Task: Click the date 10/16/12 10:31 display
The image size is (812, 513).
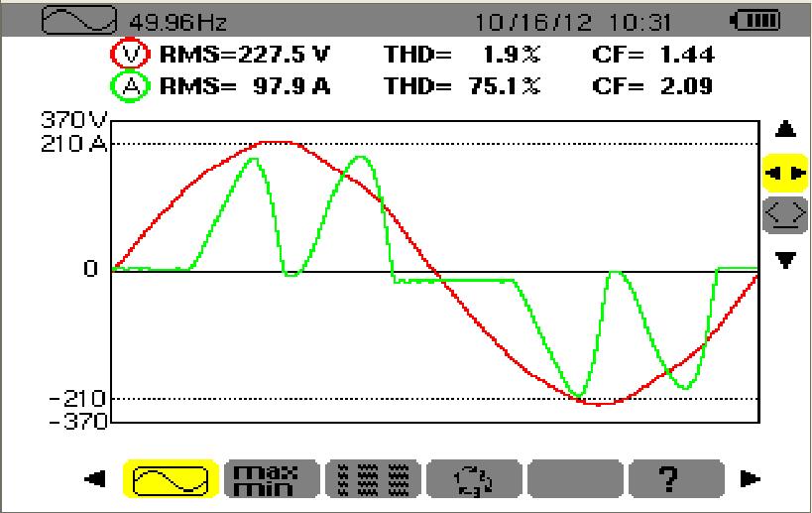Action: tap(572, 21)
